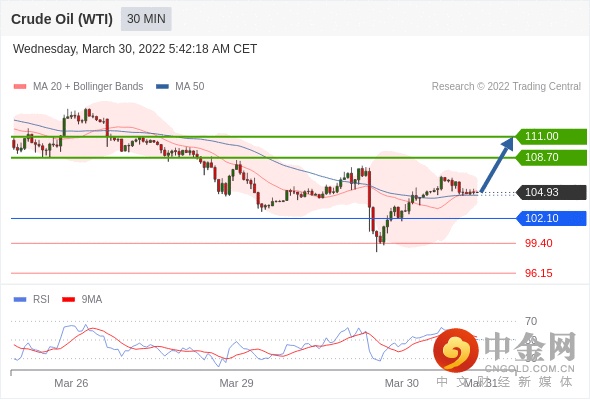This screenshot has height=400, width=590.
Task: Toggle the RSI legend marker
Action: click(x=20, y=300)
